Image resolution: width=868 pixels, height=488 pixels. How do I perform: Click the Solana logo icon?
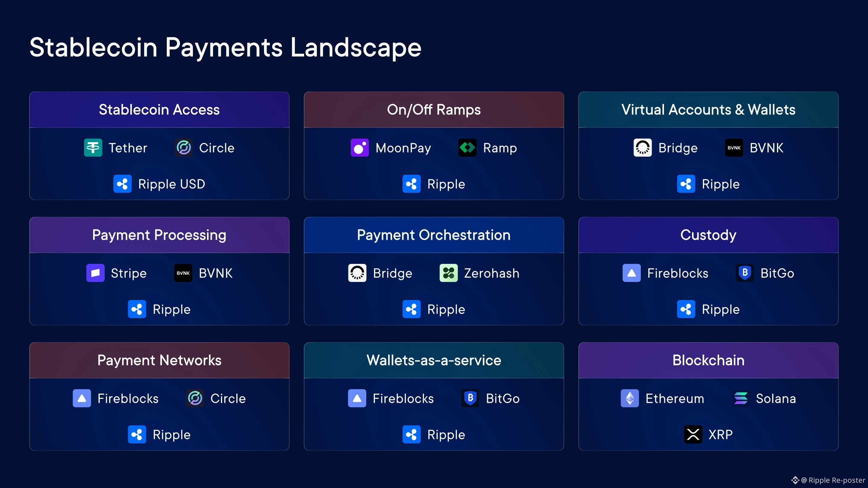(x=740, y=399)
